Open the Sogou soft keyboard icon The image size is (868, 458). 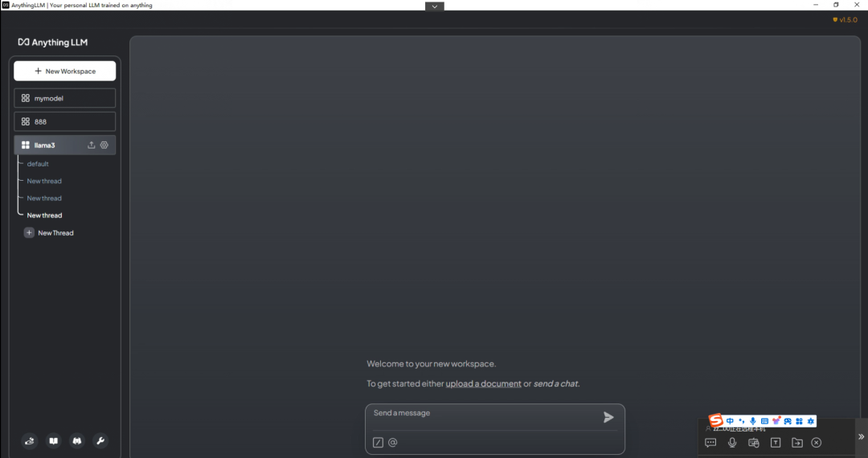764,422
